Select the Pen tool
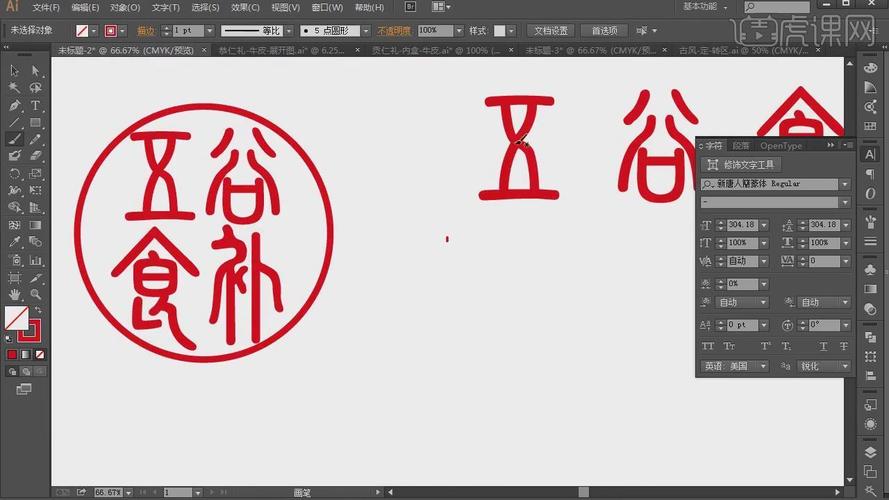The width and height of the screenshot is (889, 500). [15, 105]
